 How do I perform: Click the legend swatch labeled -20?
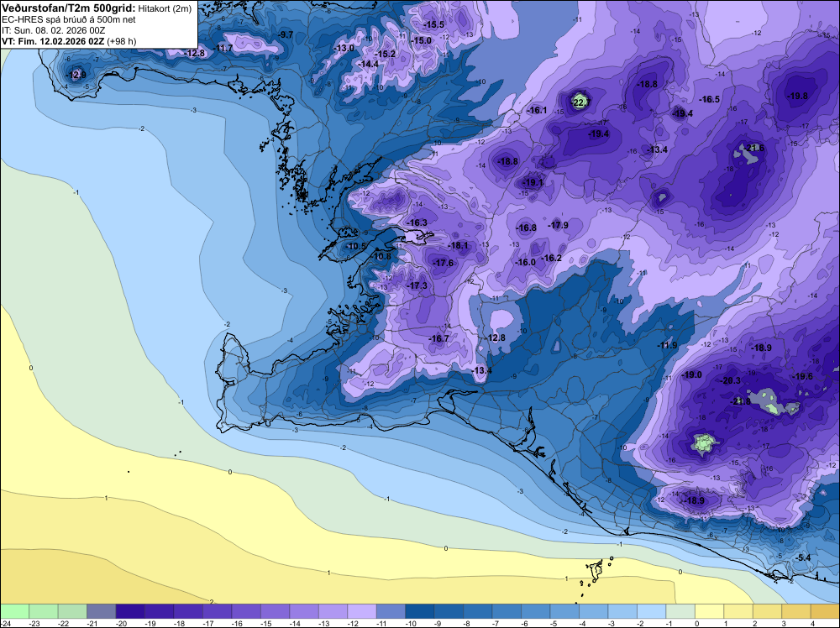(x=130, y=611)
